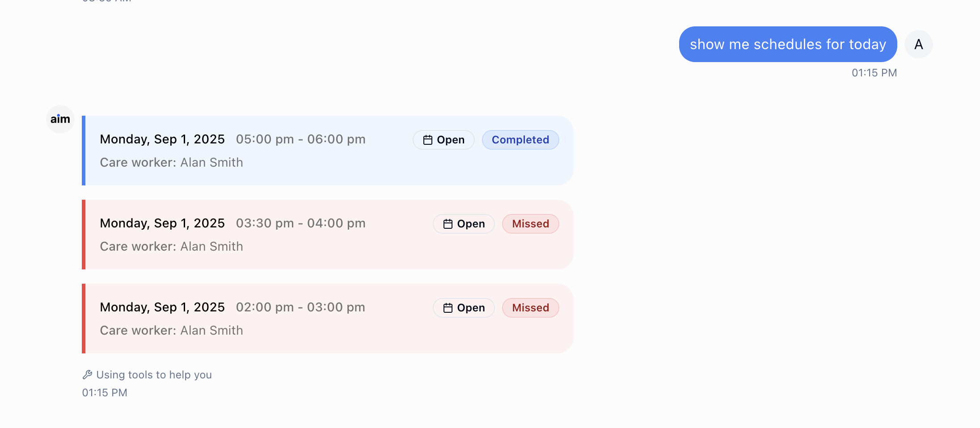Click calendar icon in 03:30 pm Open button
Screen dimensions: 980x428
tap(448, 224)
